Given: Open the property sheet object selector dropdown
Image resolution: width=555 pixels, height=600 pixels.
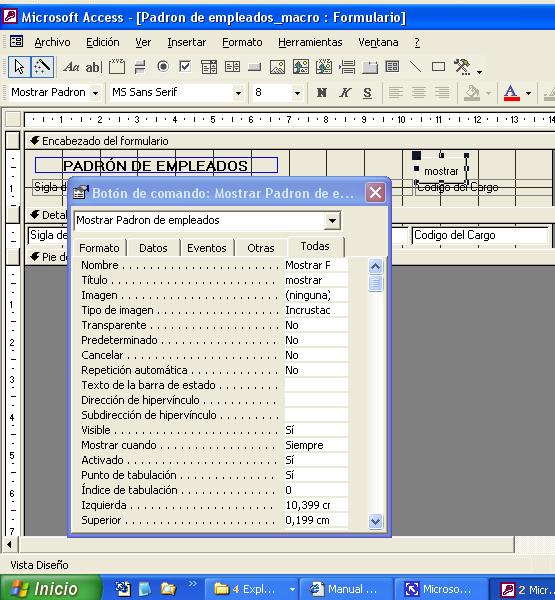Looking at the screenshot, I should (332, 220).
